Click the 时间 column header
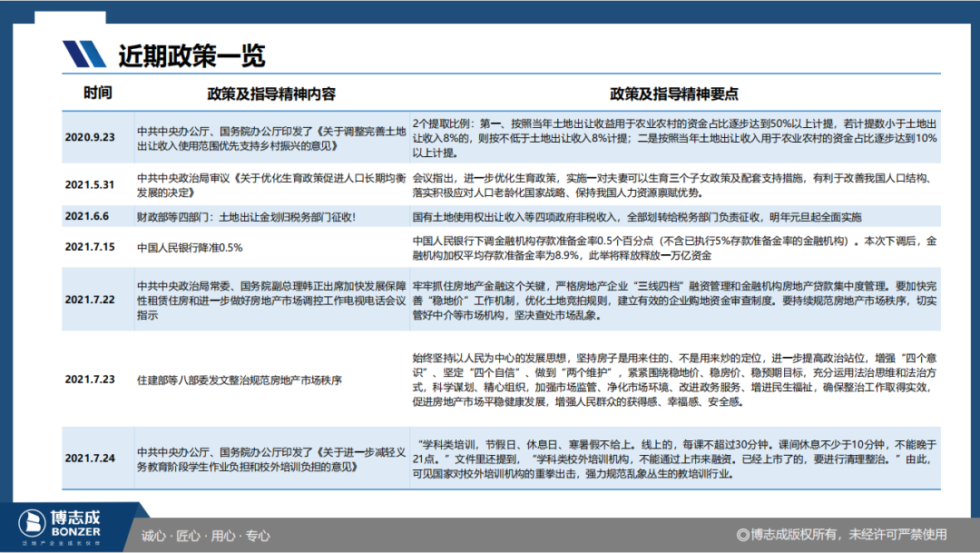This screenshot has height=553, width=980. (98, 93)
